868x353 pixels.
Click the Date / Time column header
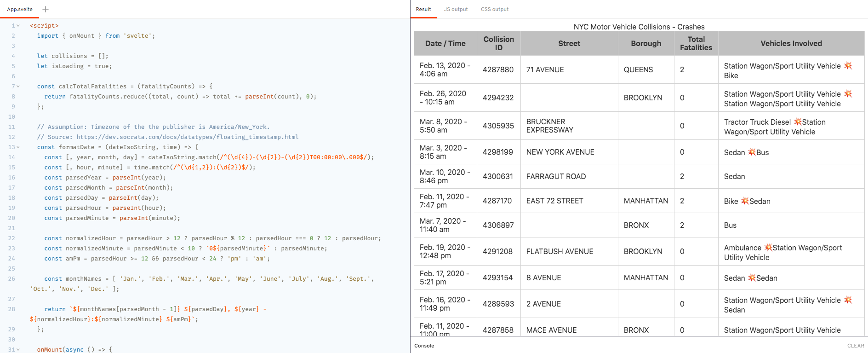pyautogui.click(x=445, y=43)
